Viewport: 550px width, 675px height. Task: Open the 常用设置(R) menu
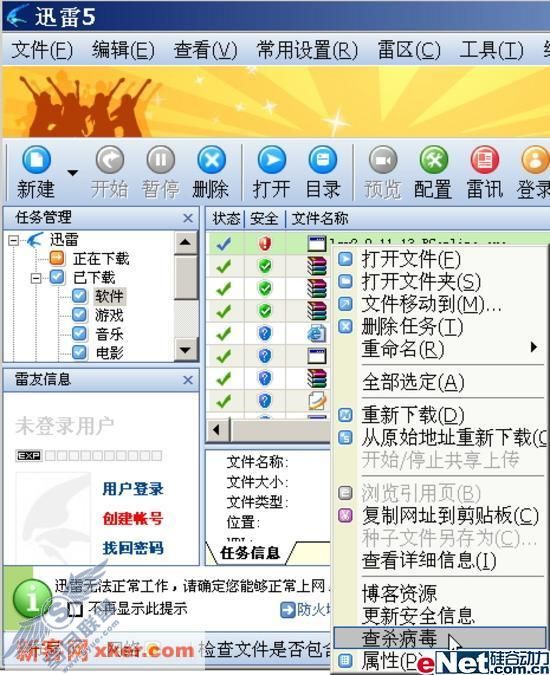(307, 50)
